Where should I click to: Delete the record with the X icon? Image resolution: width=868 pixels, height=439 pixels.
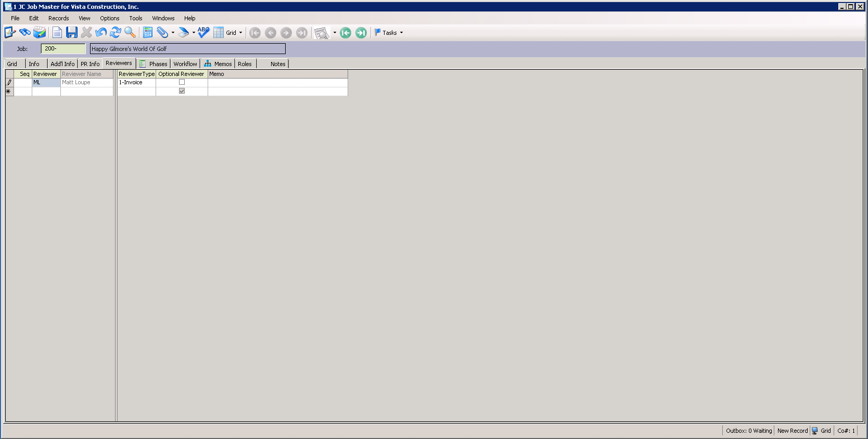click(x=86, y=33)
